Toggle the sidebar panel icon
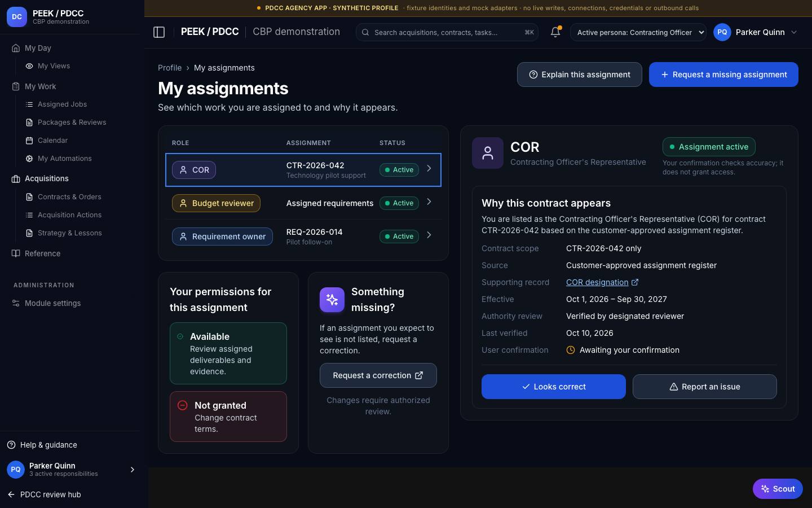Image resolution: width=812 pixels, height=508 pixels. click(x=159, y=32)
